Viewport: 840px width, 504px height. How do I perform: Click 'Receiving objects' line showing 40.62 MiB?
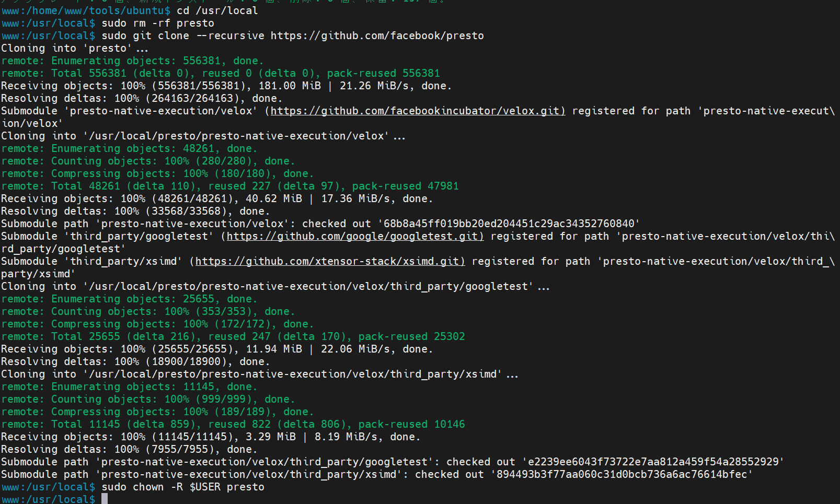click(217, 198)
